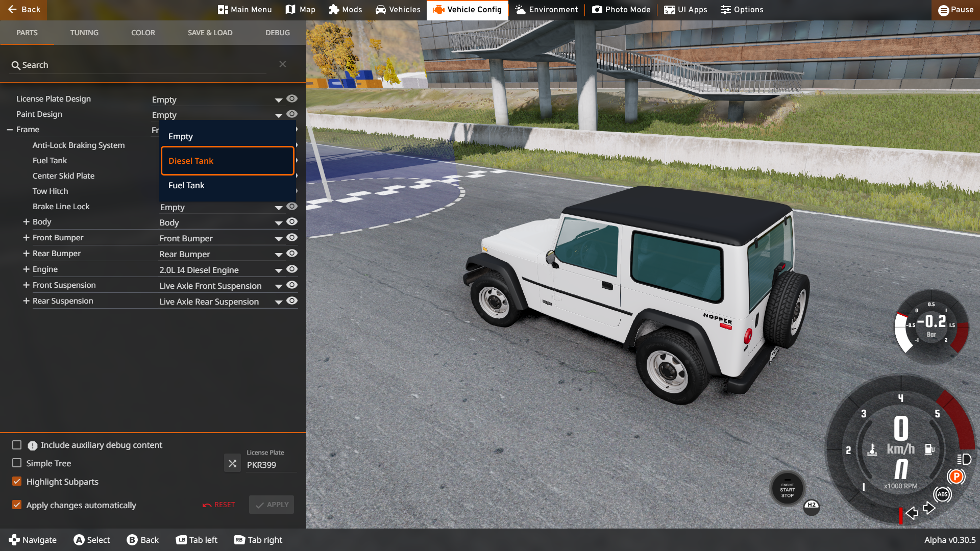The width and height of the screenshot is (980, 551).
Task: Open the Options menu
Action: 742,10
